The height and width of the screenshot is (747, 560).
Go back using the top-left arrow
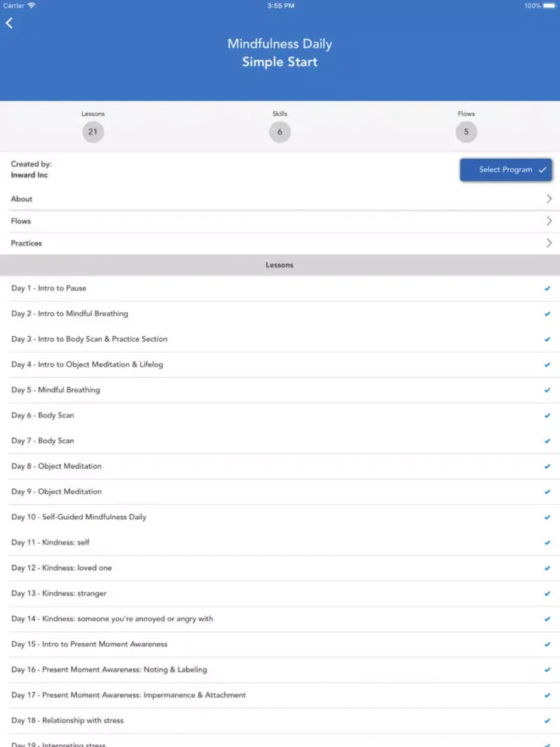10,23
